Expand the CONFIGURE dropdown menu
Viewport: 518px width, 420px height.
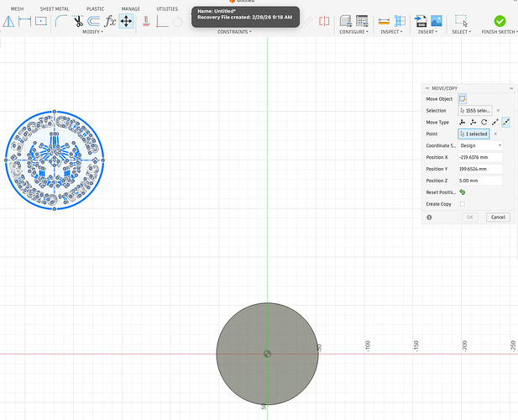pyautogui.click(x=353, y=32)
